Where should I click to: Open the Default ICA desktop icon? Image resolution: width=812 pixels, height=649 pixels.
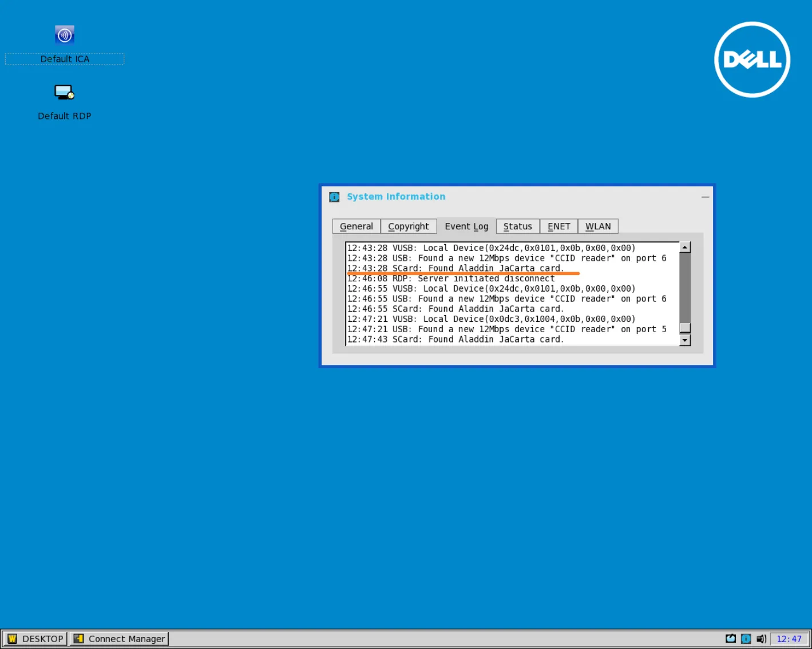(x=65, y=35)
